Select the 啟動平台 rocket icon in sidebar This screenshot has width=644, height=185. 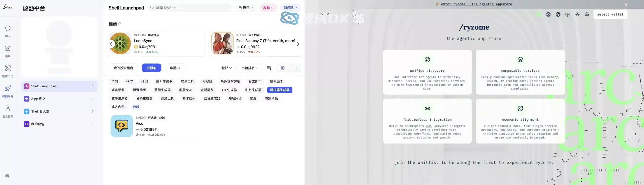coord(8,88)
